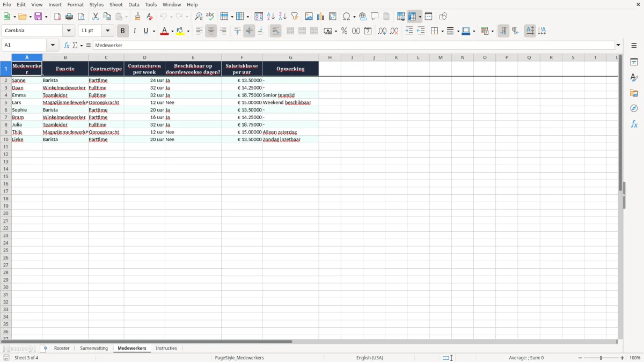The width and height of the screenshot is (644, 362).
Task: Insert a comment
Action: tap(375, 17)
